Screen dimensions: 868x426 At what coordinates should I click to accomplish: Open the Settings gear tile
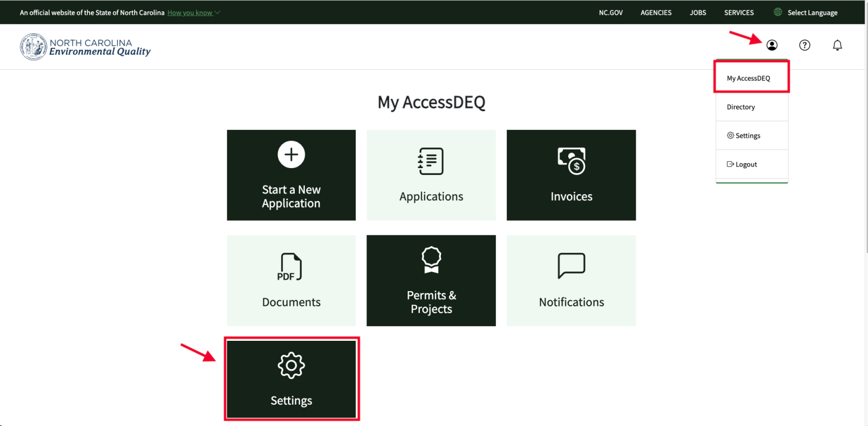click(291, 379)
